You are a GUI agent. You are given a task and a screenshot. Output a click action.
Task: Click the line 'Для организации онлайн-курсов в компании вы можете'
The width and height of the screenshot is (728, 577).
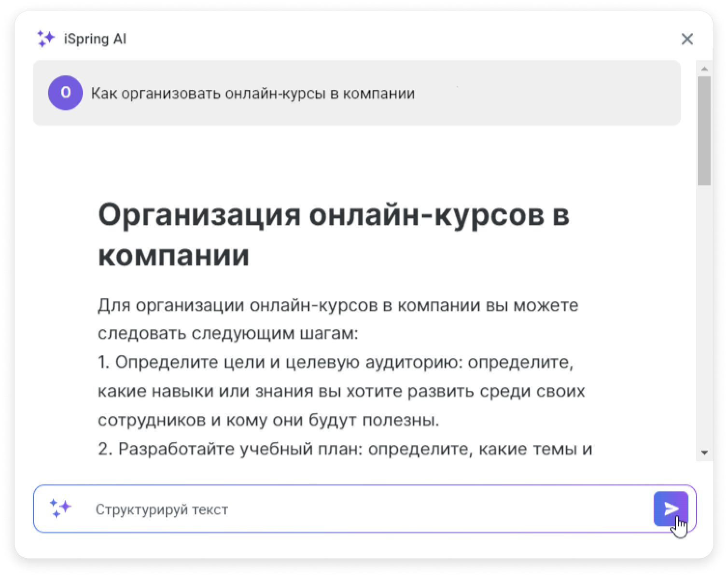(x=338, y=305)
